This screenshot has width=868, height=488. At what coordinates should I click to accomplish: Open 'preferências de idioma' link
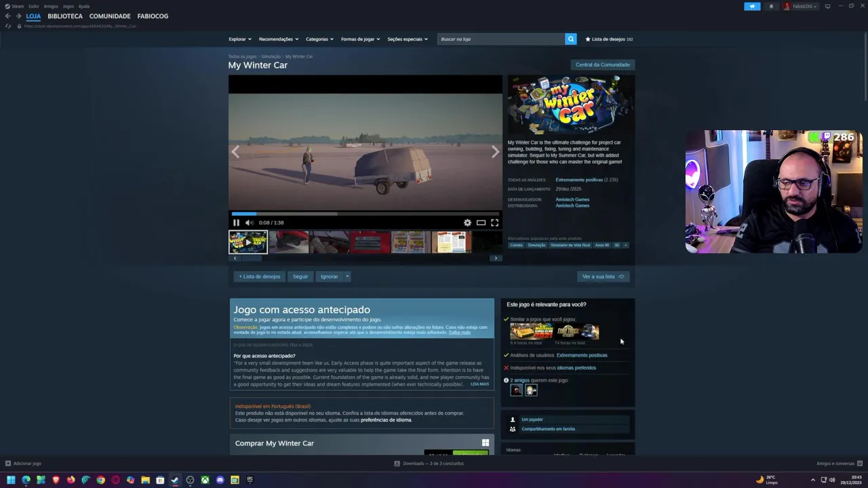tap(386, 420)
